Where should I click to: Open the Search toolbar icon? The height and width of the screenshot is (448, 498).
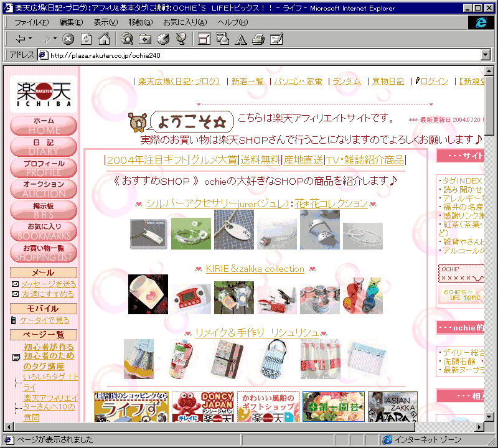127,39
